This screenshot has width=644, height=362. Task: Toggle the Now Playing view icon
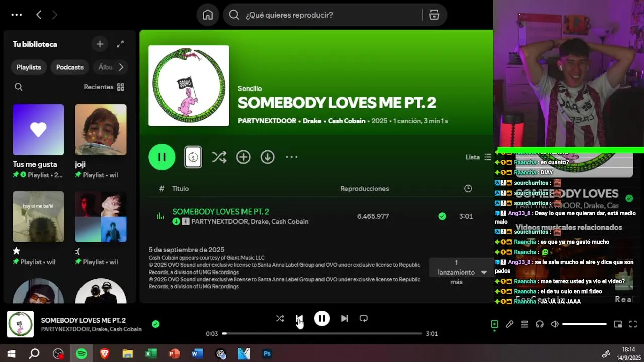point(495,324)
